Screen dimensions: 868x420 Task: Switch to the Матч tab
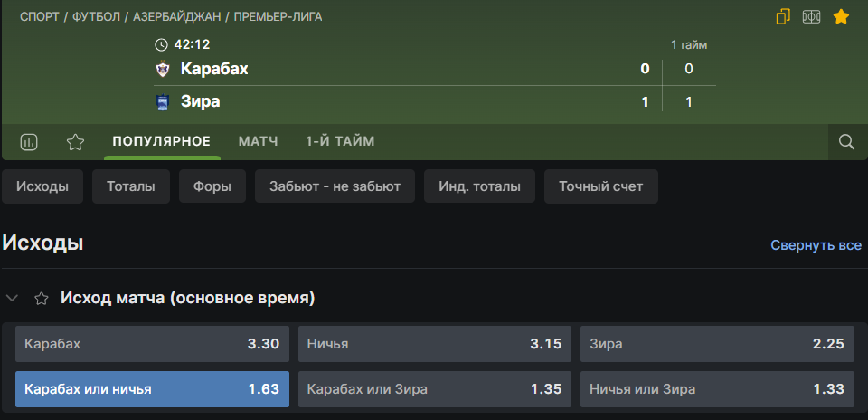click(x=258, y=141)
